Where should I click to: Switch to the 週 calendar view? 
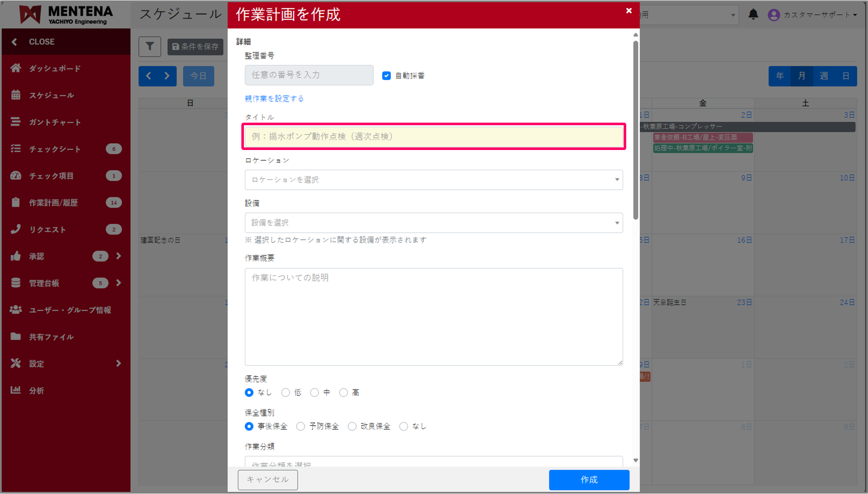click(x=824, y=76)
